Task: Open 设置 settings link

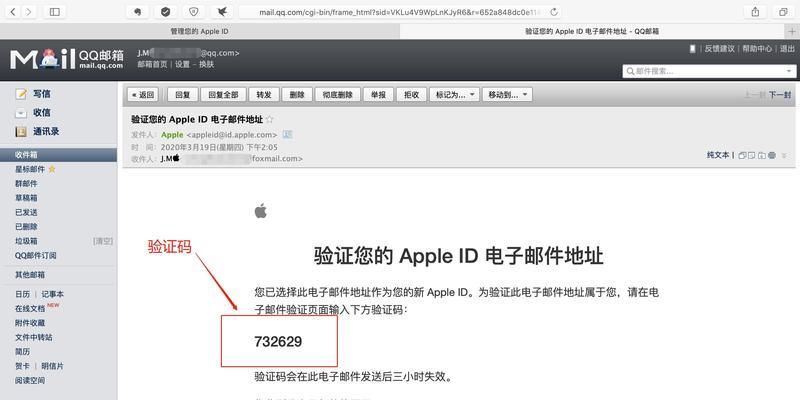Action: click(182, 64)
